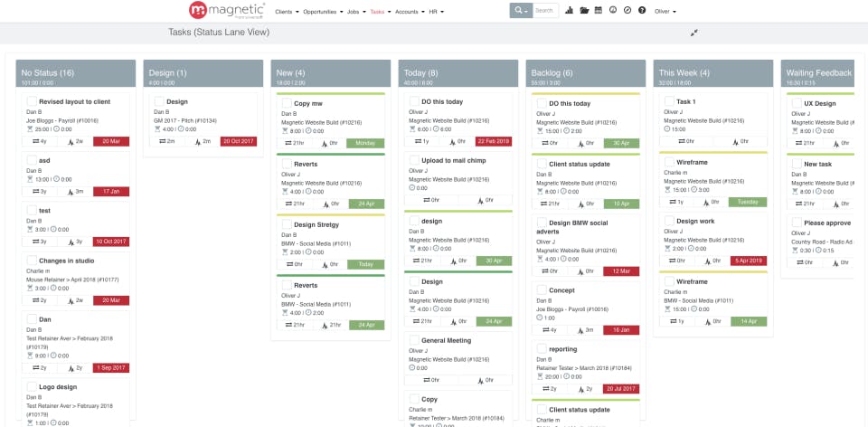This screenshot has height=427, width=868.
Task: Expand the search type dropdown
Action: [x=521, y=11]
